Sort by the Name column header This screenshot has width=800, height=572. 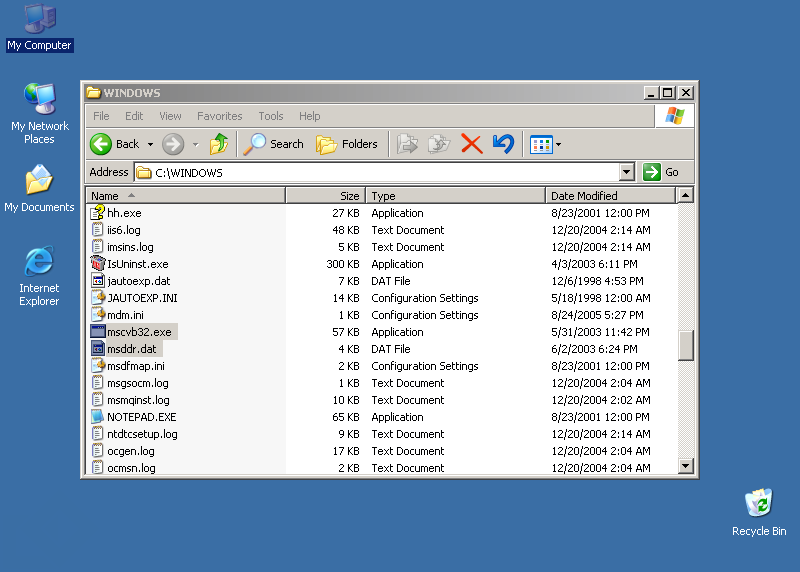click(186, 195)
